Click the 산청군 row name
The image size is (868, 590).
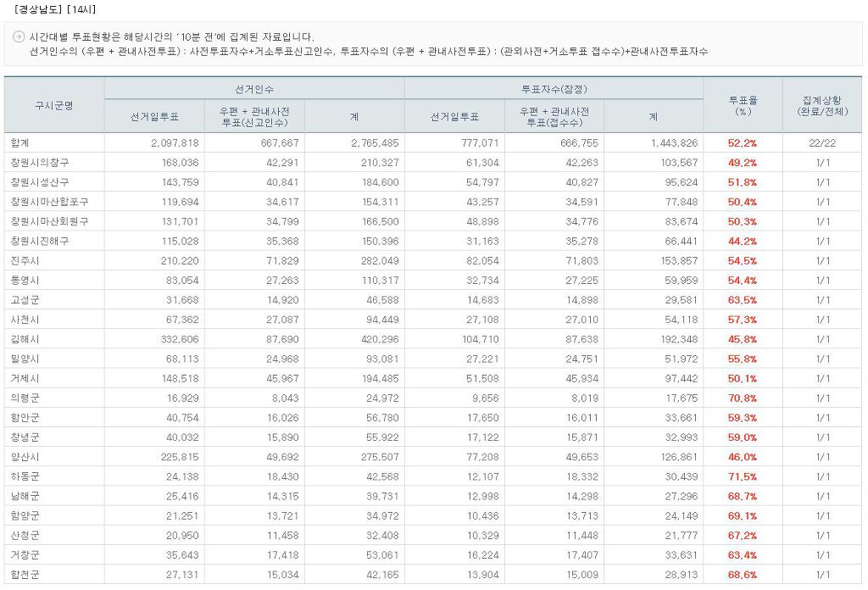tap(25, 536)
